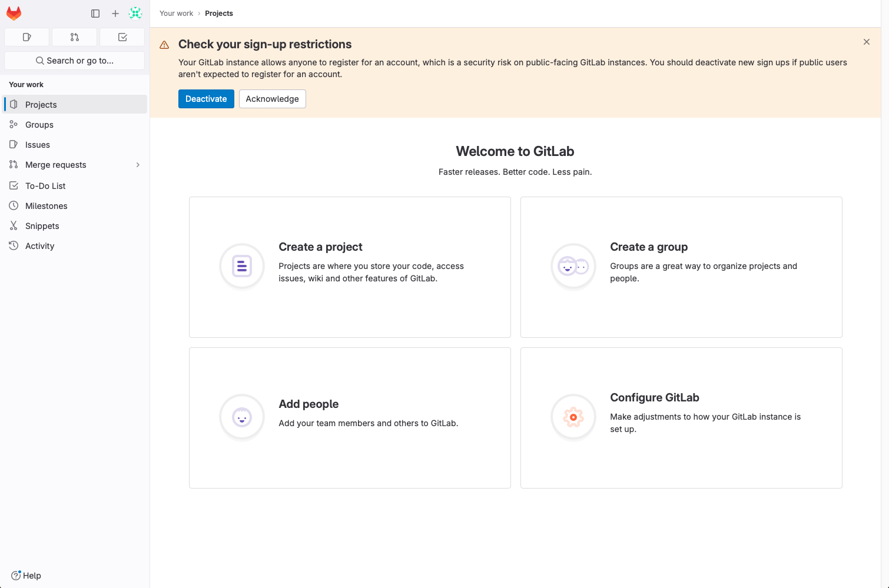The image size is (889, 588).
Task: Click the Help question mark icon
Action: tap(16, 576)
